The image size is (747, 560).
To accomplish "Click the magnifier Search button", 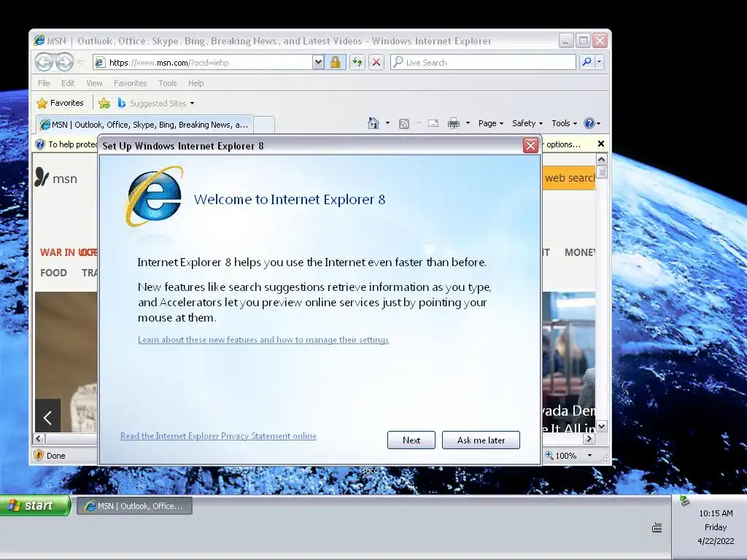I will [x=587, y=62].
